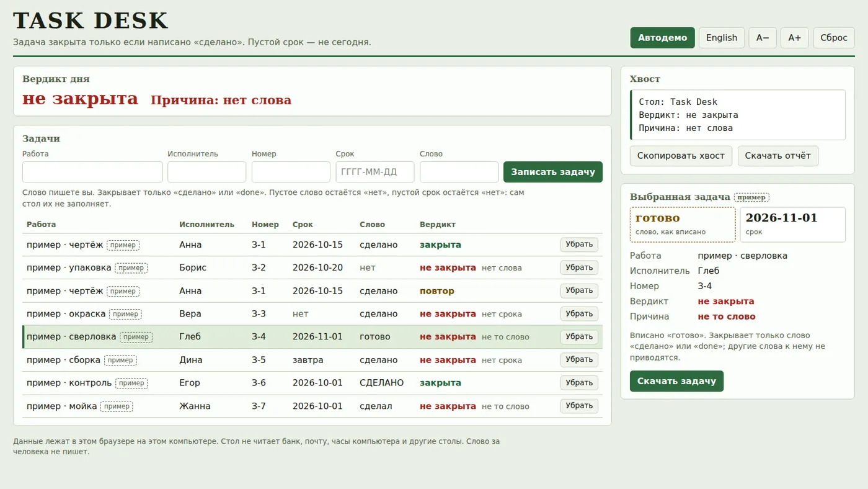868x489 pixels.
Task: Click Убрать in the мойка row
Action: [579, 406]
